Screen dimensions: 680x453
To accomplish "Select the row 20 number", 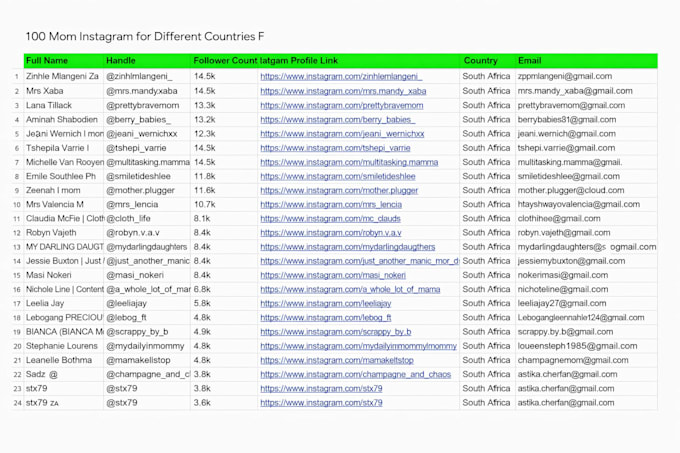I will [17, 346].
